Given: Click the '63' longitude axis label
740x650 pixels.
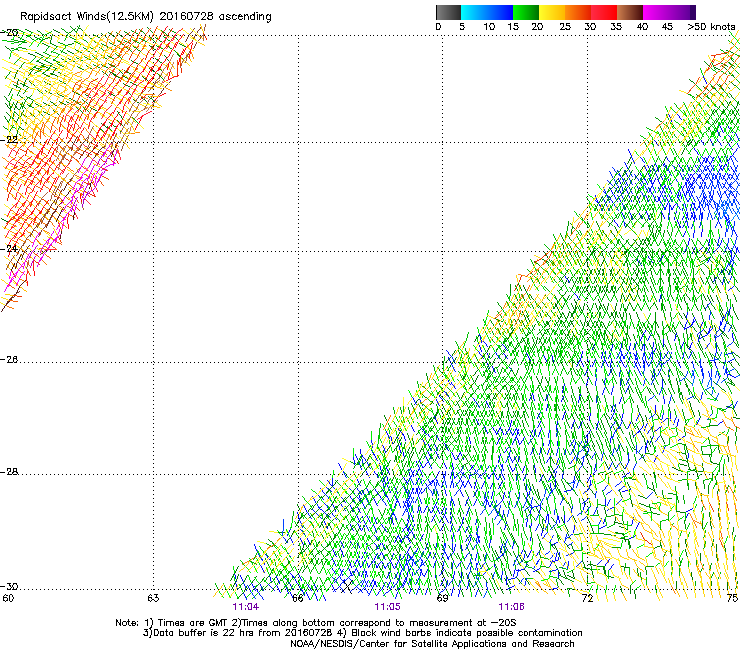Looking at the screenshot, I should 153,599.
